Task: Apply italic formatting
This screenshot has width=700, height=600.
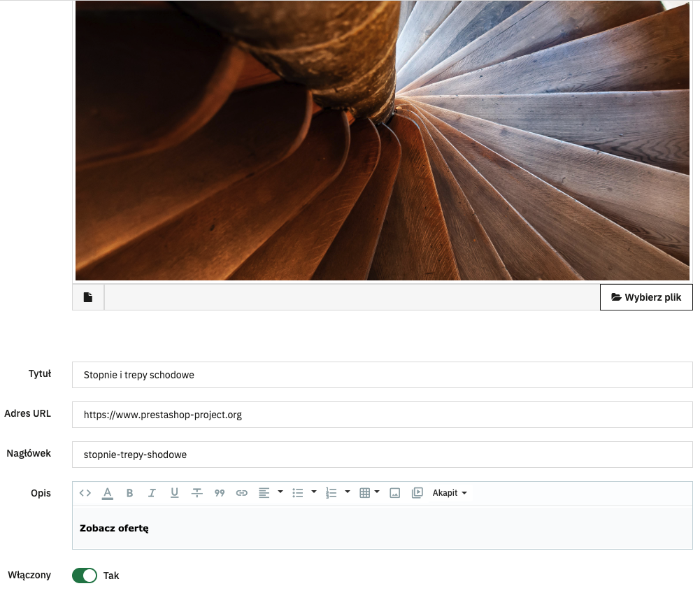Action: [x=152, y=493]
